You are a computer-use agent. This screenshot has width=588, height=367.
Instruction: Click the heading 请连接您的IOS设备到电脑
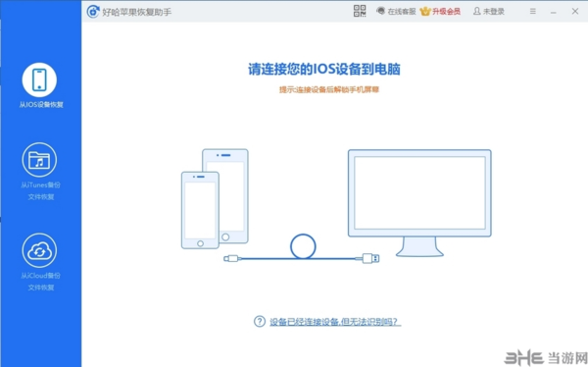pos(324,69)
